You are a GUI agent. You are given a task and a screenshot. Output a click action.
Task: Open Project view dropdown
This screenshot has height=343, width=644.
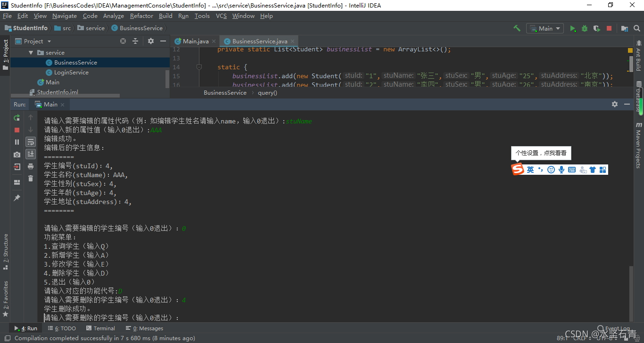33,41
